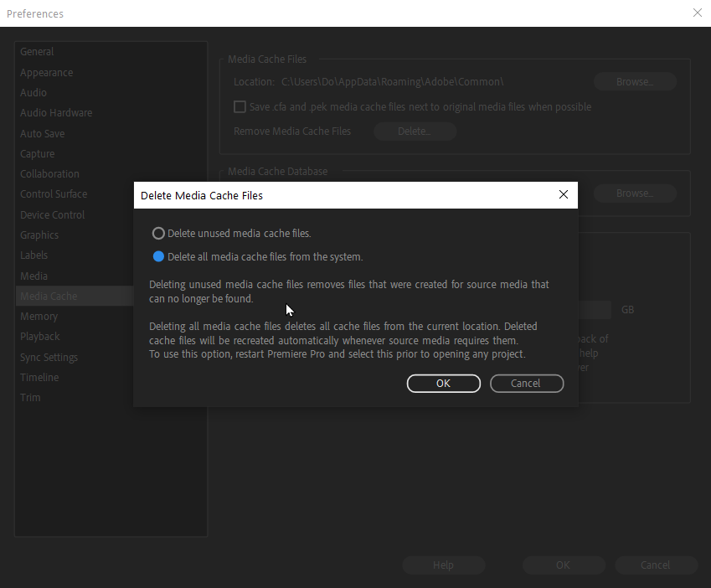The height and width of the screenshot is (588, 711).
Task: Open the Sync Settings section
Action: [48, 357]
